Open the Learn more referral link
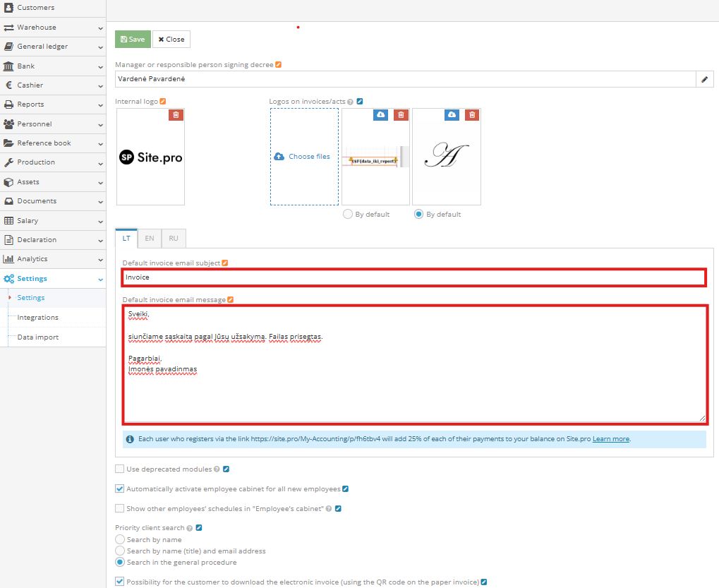719x588 pixels. 610,438
